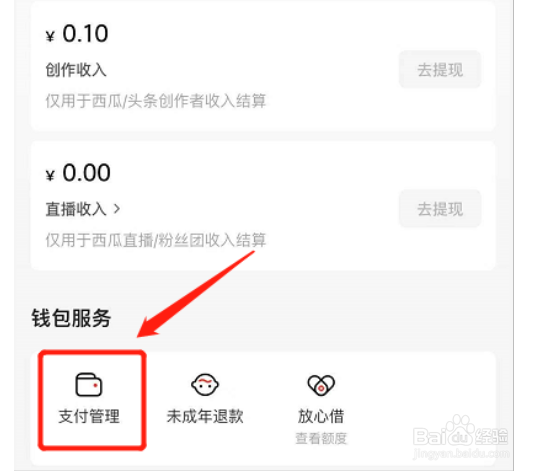
Task: Open the 直播收入 label
Action: (76, 209)
